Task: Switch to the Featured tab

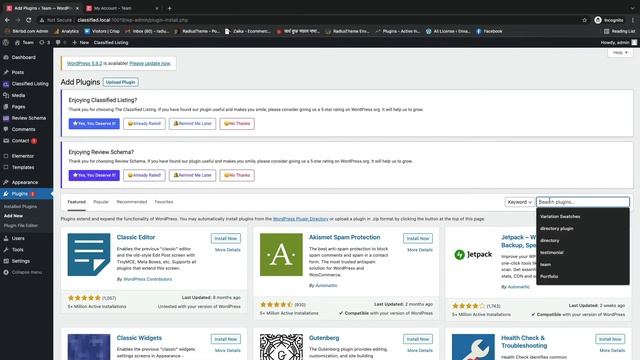Action: (x=77, y=202)
